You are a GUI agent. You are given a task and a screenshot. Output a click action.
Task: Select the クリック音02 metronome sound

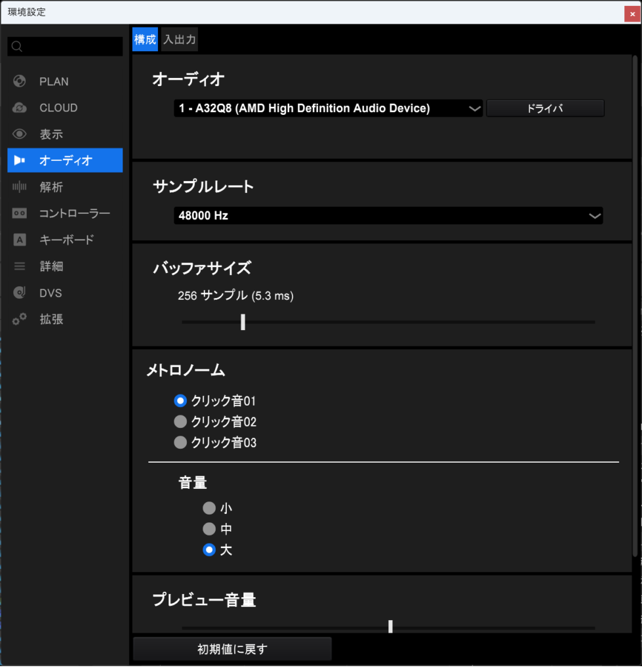coord(180,422)
